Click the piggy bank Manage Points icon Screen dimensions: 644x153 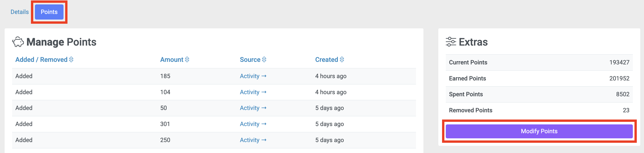(18, 42)
